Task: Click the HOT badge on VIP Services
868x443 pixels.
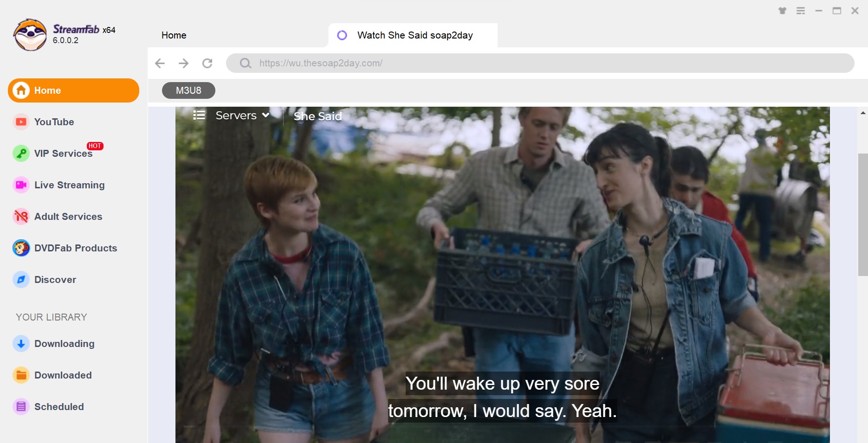Action: pyautogui.click(x=95, y=146)
